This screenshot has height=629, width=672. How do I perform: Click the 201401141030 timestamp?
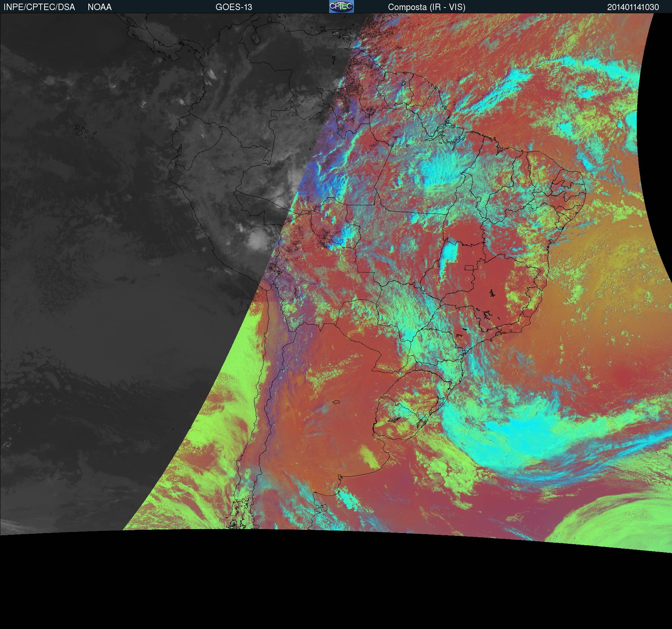coord(633,7)
